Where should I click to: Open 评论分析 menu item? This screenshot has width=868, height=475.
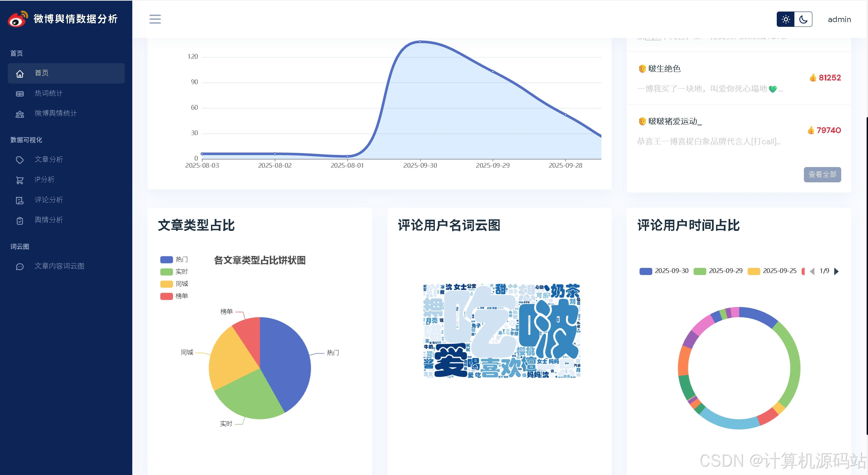(x=49, y=200)
